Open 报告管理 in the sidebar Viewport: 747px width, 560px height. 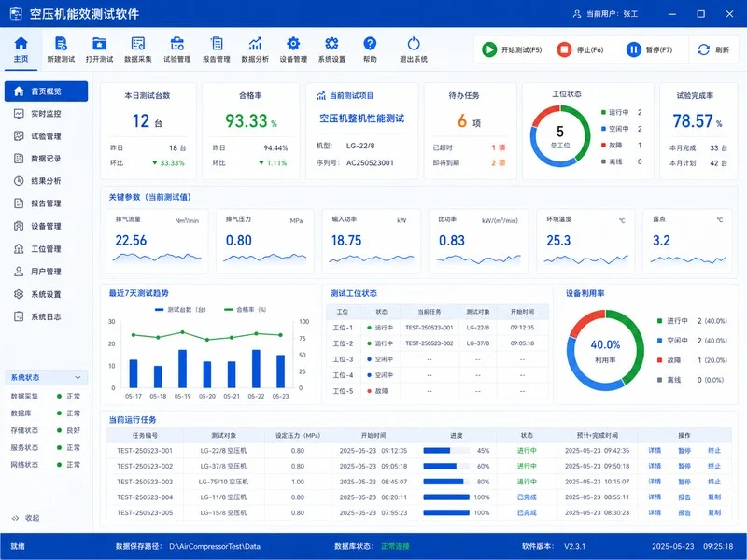coord(46,203)
